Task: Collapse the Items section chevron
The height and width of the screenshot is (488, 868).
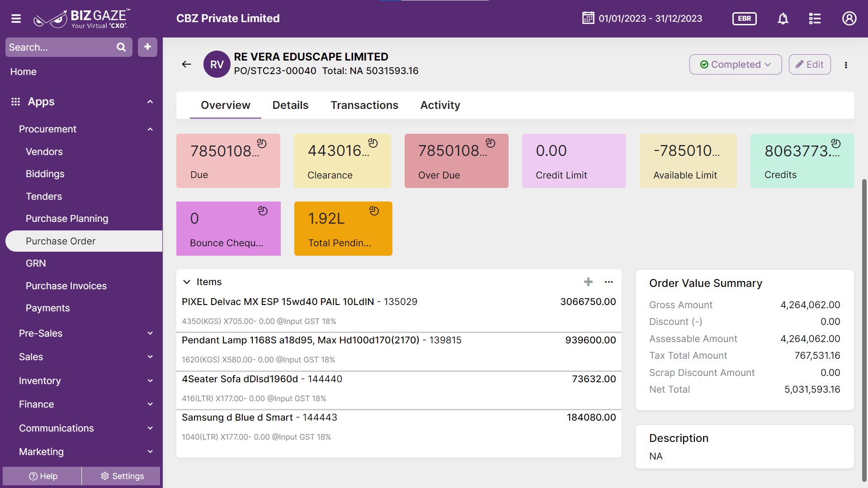Action: click(187, 282)
